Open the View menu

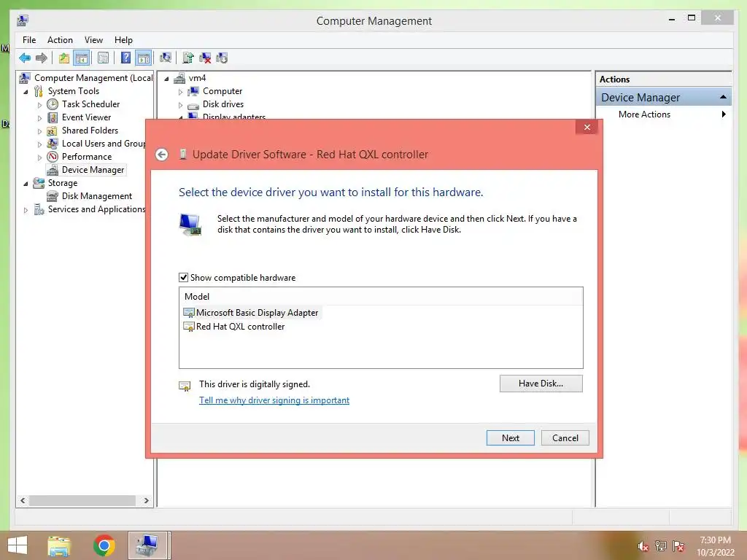pos(93,40)
